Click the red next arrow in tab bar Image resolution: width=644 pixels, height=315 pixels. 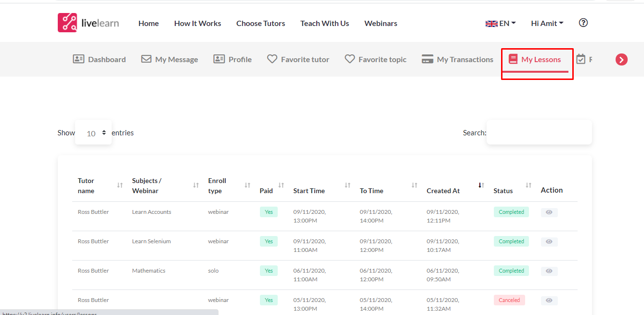pyautogui.click(x=621, y=59)
